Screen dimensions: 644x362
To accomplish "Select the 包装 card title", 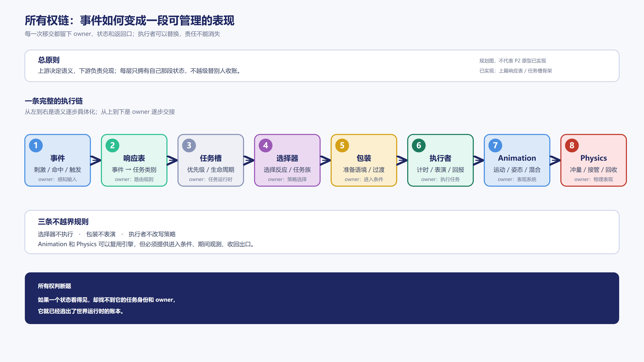I will coord(364,158).
